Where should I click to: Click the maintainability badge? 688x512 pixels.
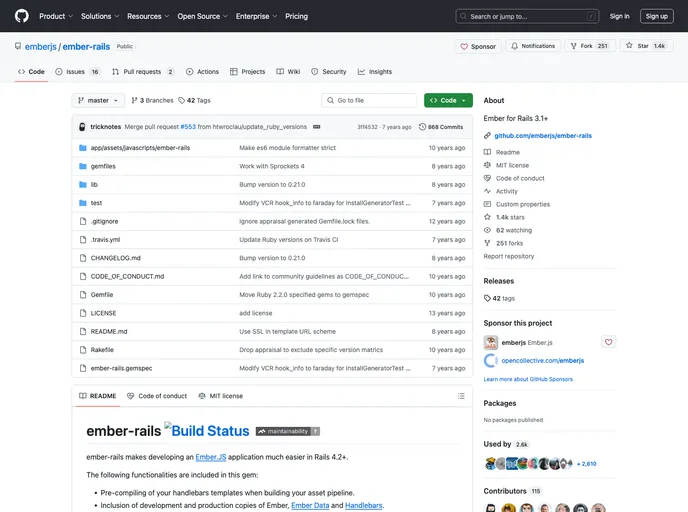coord(288,431)
